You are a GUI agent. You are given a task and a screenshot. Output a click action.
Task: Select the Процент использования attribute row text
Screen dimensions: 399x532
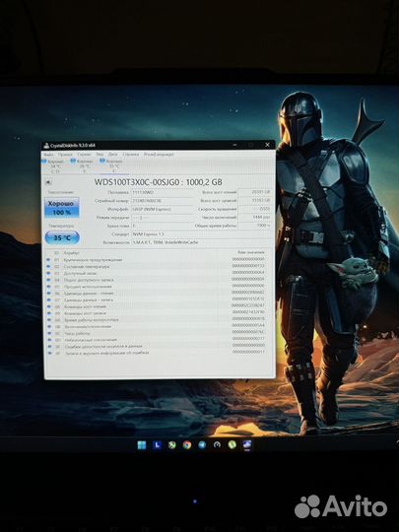(88, 287)
